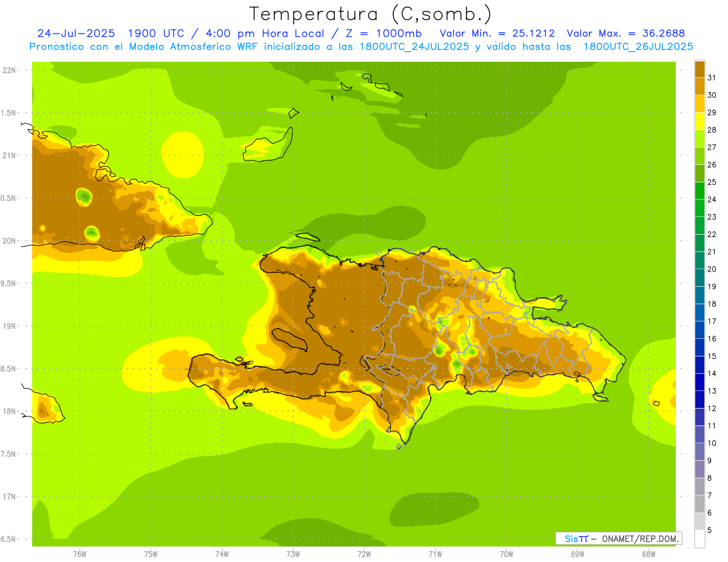Select 'Valor Min. = 25.1212' text
Image resolution: width=728 pixels, height=562 pixels.
[x=497, y=33]
